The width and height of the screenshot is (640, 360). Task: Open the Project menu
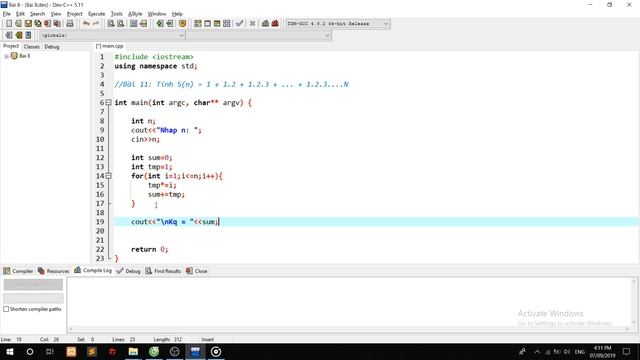click(75, 14)
